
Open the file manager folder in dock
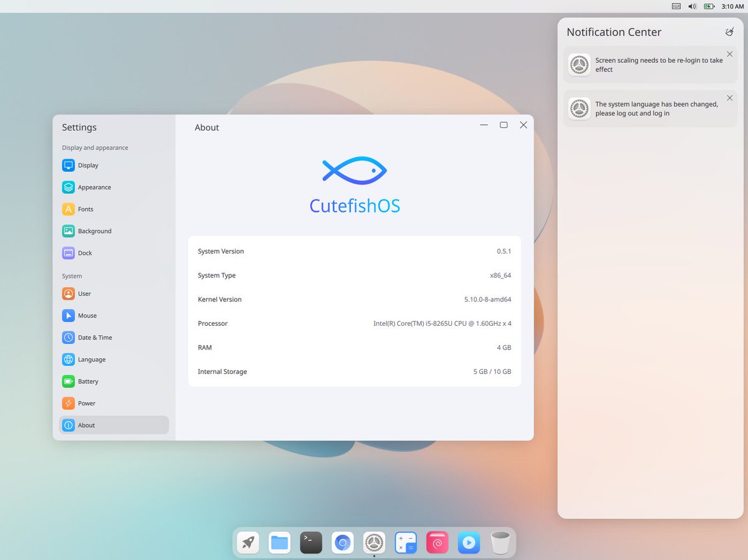pyautogui.click(x=280, y=543)
